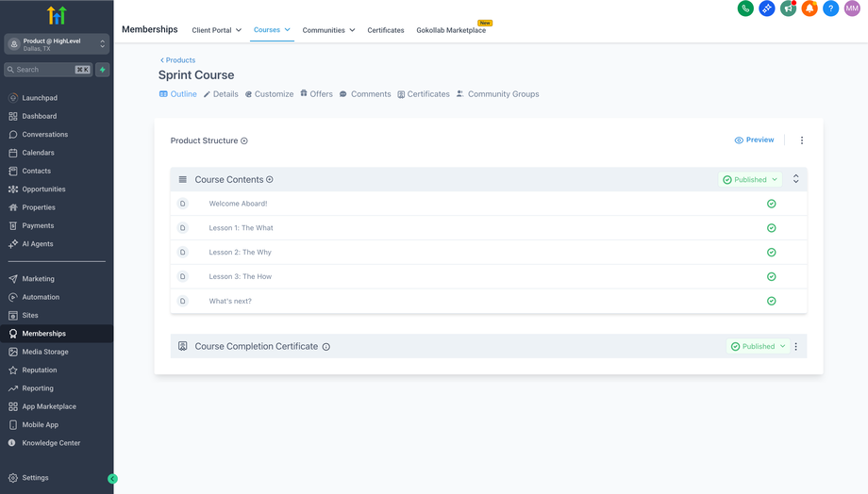Open the Welcome Aboard! lesson
This screenshot has height=494, width=868.
238,204
